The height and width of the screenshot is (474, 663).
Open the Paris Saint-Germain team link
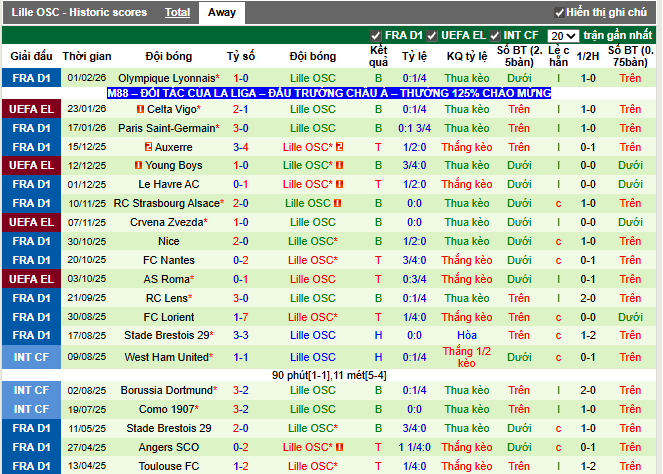coord(167,128)
